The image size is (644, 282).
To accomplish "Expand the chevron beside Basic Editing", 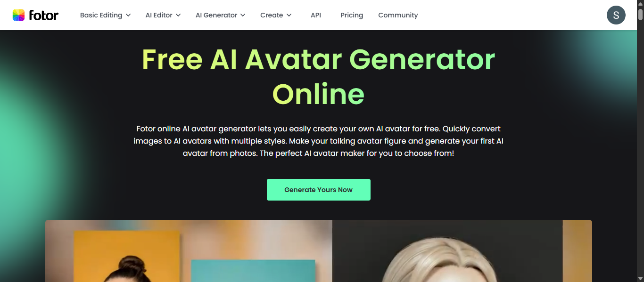I will tap(128, 15).
